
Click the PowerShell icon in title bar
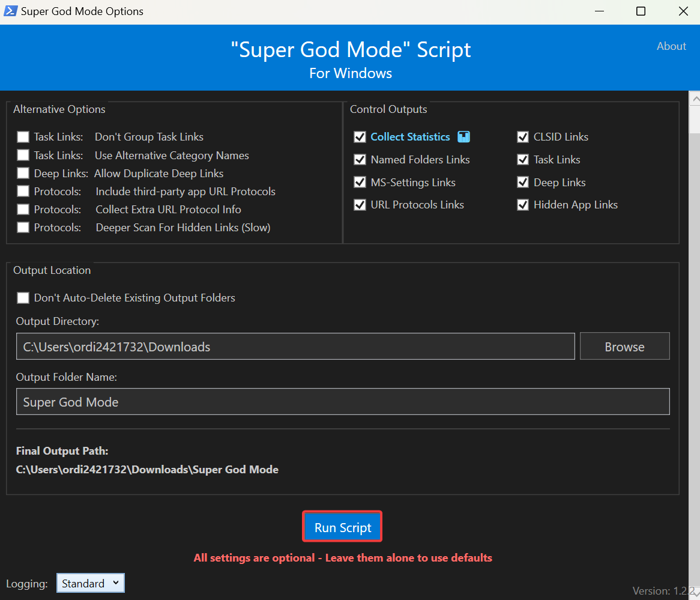pyautogui.click(x=10, y=11)
